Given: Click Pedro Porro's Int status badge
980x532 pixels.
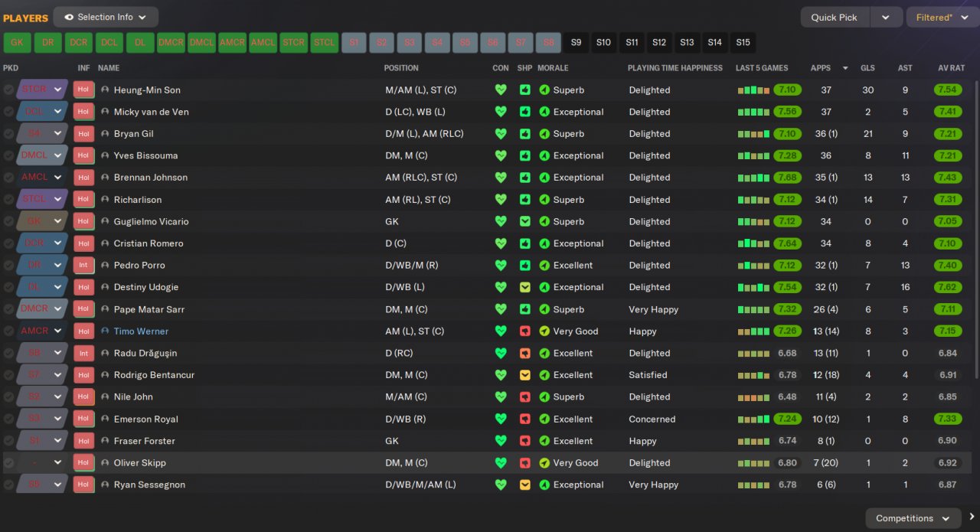Looking at the screenshot, I should [83, 265].
